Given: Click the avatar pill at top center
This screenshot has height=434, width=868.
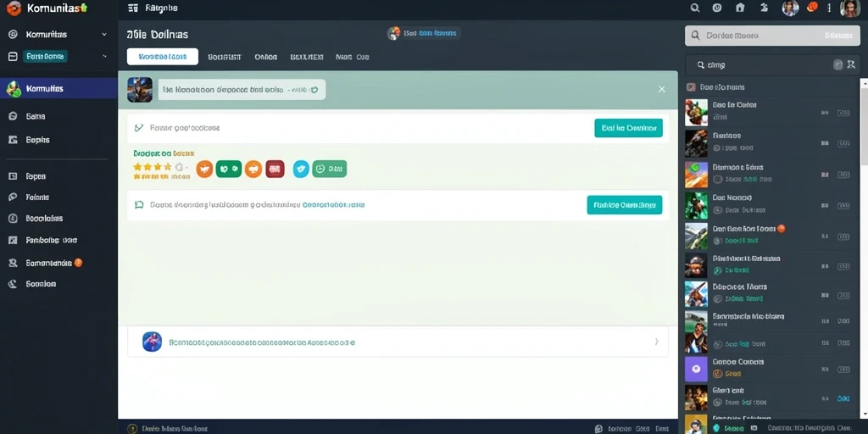Looking at the screenshot, I should point(424,33).
